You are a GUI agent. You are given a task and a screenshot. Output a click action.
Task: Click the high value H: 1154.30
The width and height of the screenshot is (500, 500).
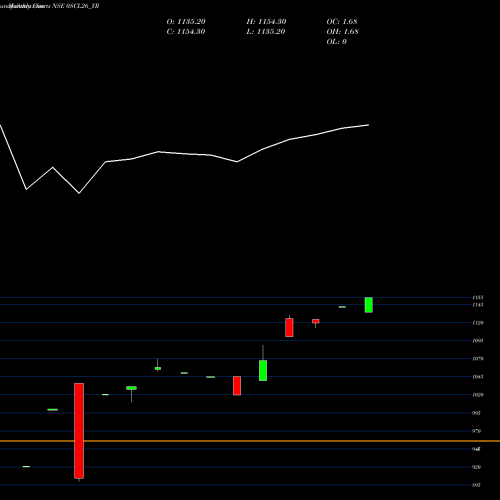[266, 22]
